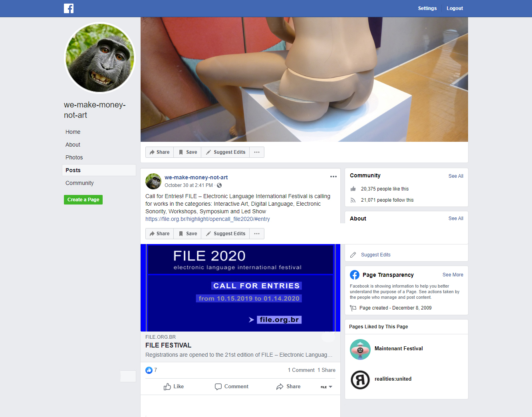Go to the About sidebar item
The image size is (532, 417).
tap(73, 145)
